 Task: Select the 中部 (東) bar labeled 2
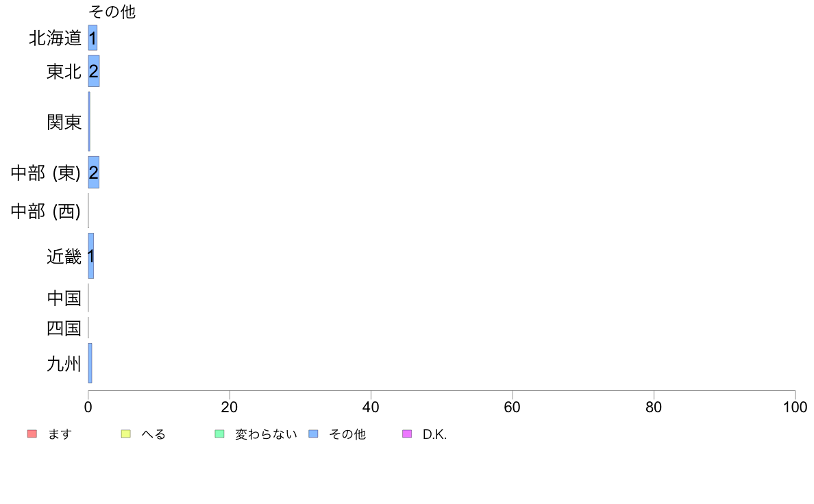(93, 173)
